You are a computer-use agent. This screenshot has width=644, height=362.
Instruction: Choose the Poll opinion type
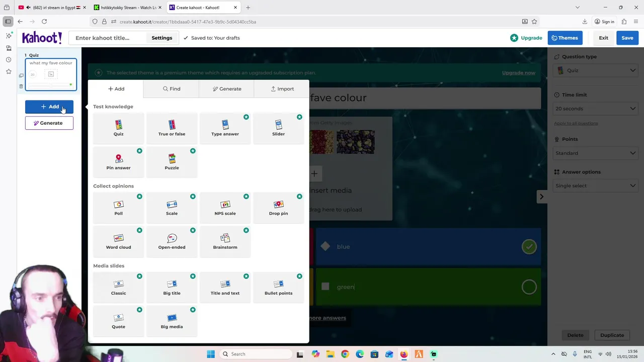[x=118, y=208]
